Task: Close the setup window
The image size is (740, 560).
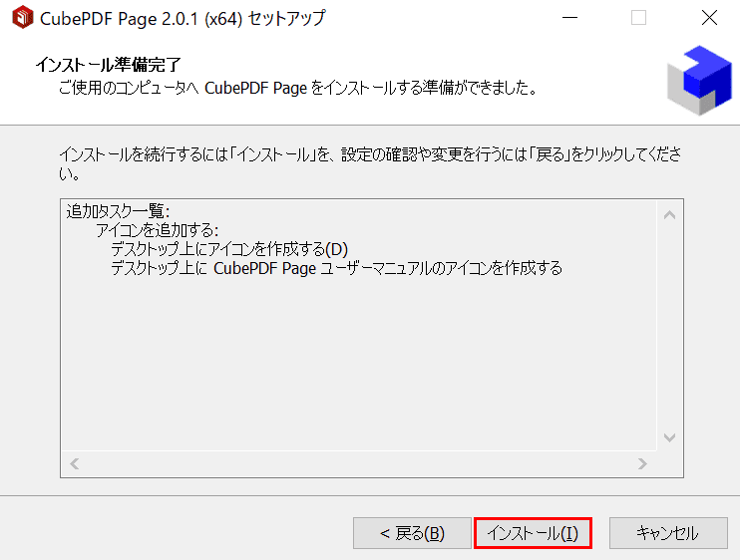Action: 709,18
